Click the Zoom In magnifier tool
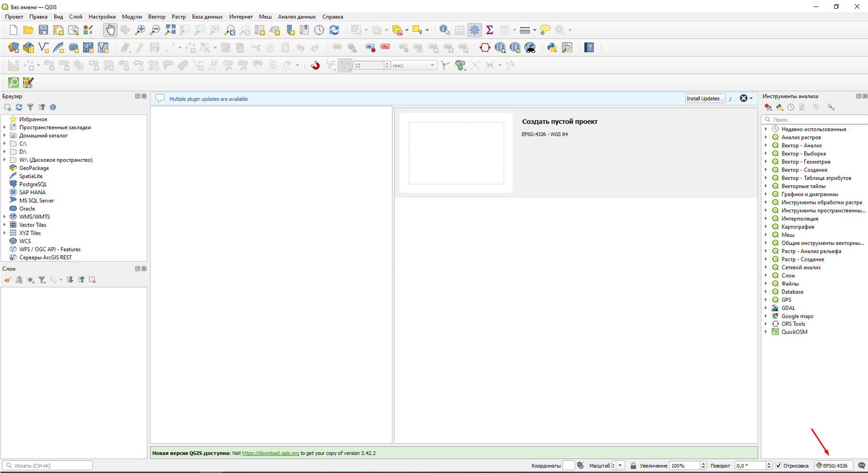868x473 pixels. (x=140, y=30)
